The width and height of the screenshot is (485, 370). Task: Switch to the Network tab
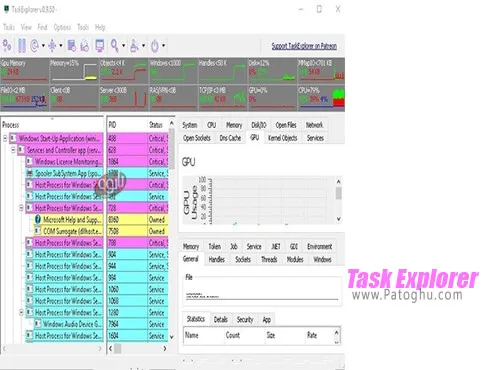314,125
